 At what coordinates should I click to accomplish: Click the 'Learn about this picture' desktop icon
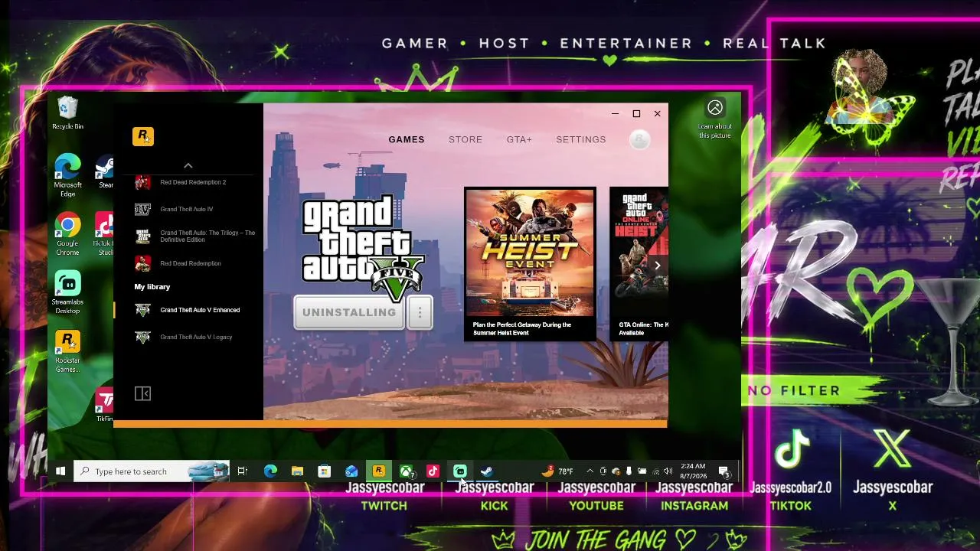pyautogui.click(x=715, y=119)
